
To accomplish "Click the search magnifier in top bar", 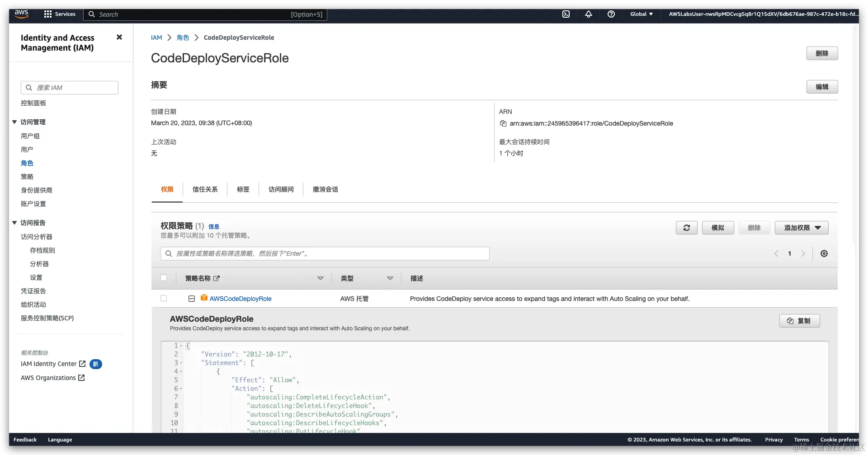I will 92,14.
